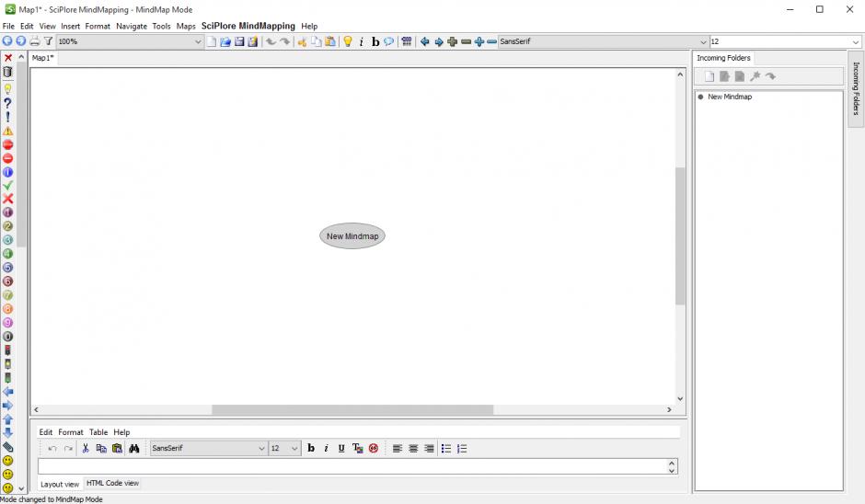Open the SciPlore MindMapping menu
Screen dimensions: 865x504
[x=248, y=26]
